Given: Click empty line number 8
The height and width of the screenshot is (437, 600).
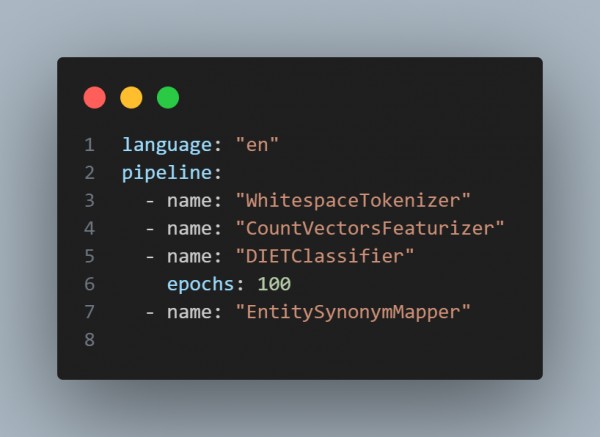Looking at the screenshot, I should pyautogui.click(x=90, y=339).
